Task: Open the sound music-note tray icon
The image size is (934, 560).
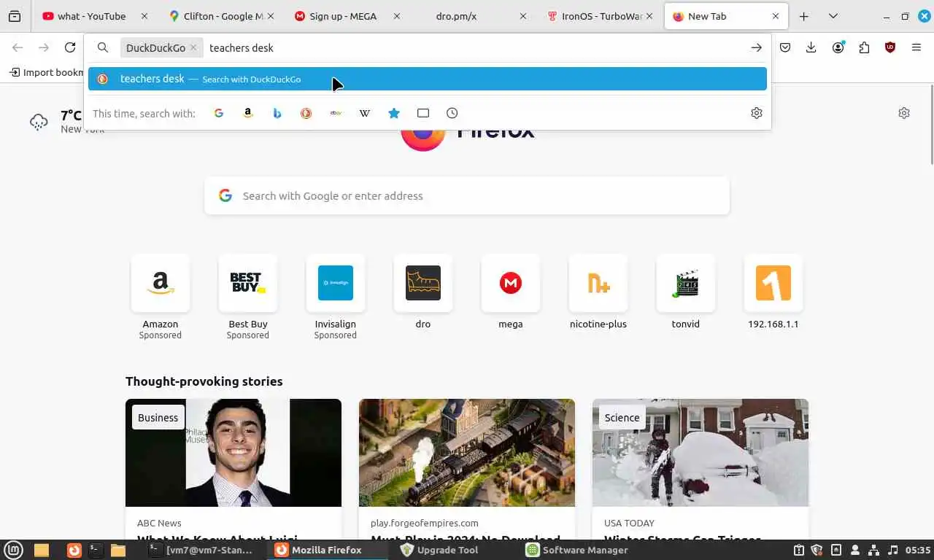Action: (x=893, y=550)
